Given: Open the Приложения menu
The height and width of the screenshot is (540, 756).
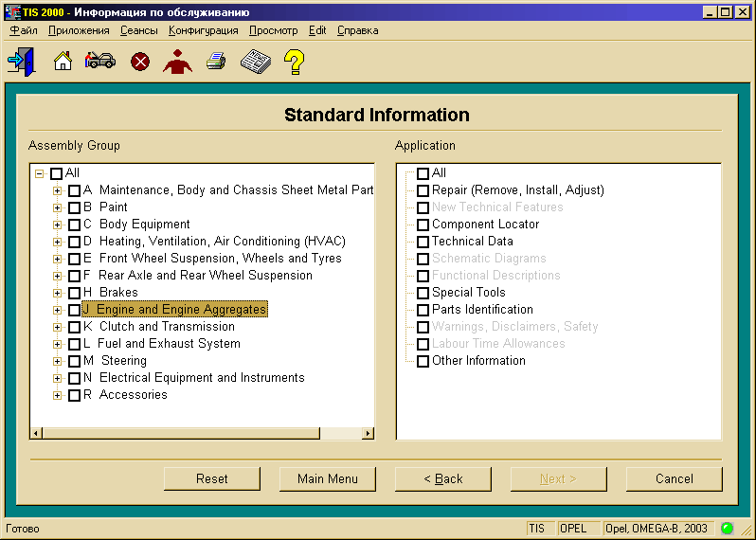Looking at the screenshot, I should click(x=79, y=30).
